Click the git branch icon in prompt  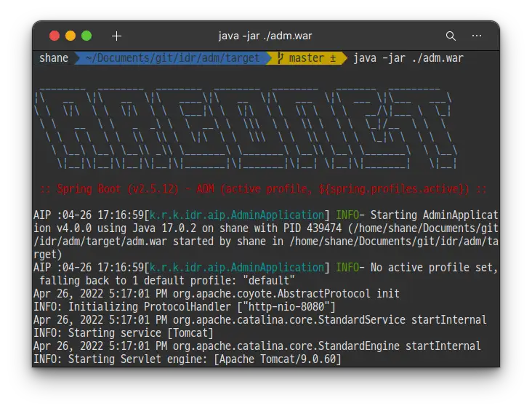tap(281, 58)
